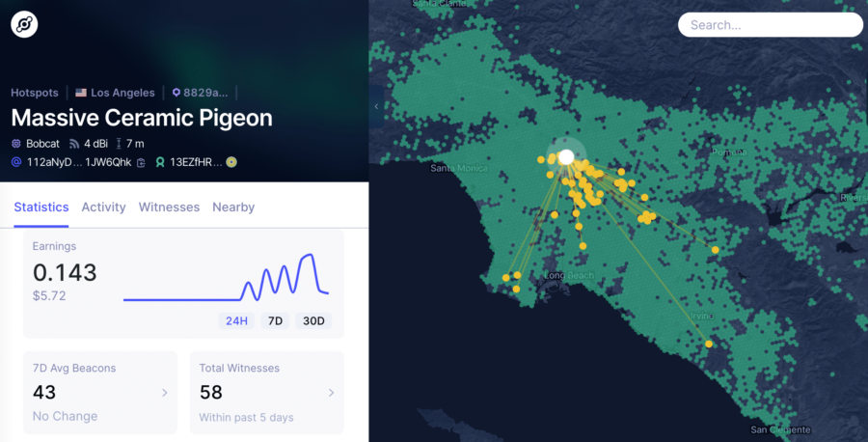Open the Activity tab

tap(103, 207)
